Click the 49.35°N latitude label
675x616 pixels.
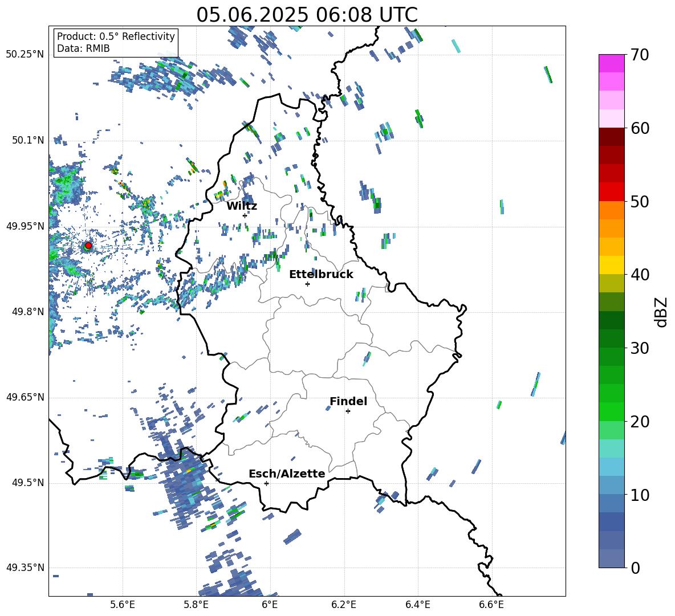[x=25, y=568]
